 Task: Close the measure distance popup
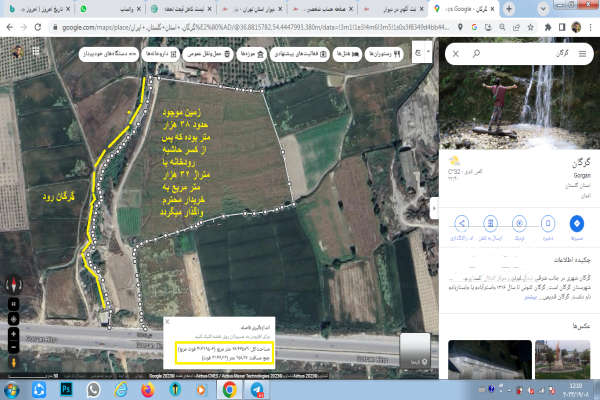(x=167, y=322)
